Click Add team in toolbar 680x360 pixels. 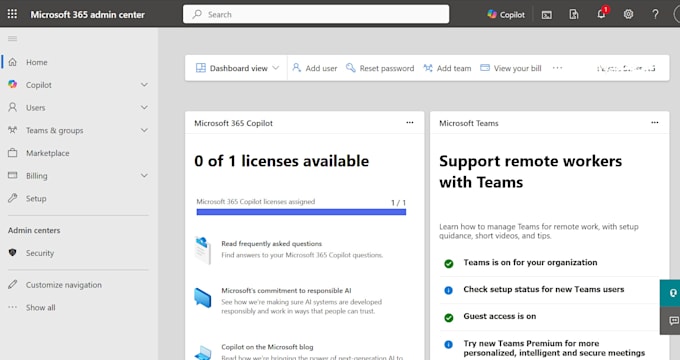coord(447,68)
